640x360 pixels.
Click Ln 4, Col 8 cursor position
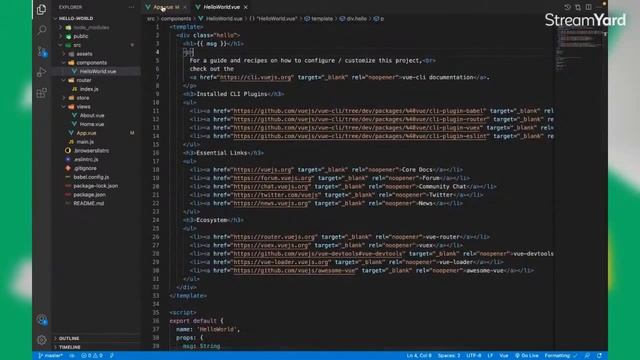[x=419, y=356]
